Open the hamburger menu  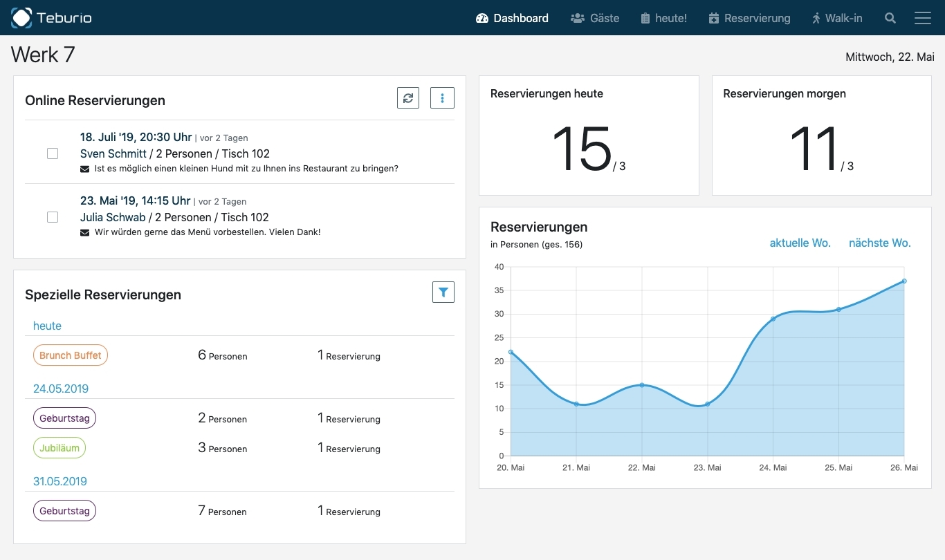pos(923,18)
